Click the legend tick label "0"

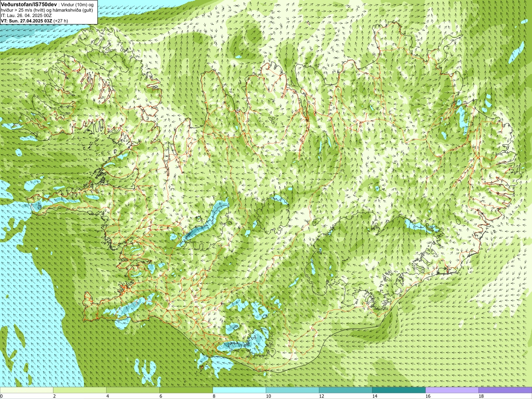click(x=2, y=396)
